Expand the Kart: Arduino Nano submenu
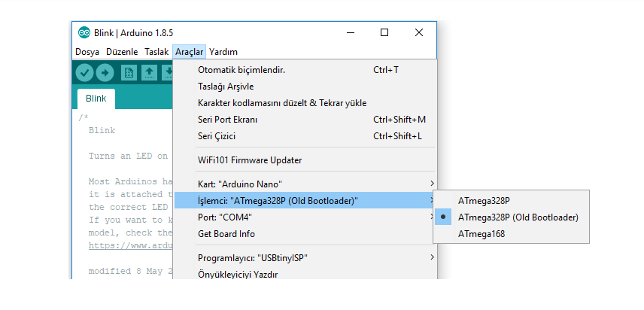The width and height of the screenshot is (644, 310). (x=305, y=184)
